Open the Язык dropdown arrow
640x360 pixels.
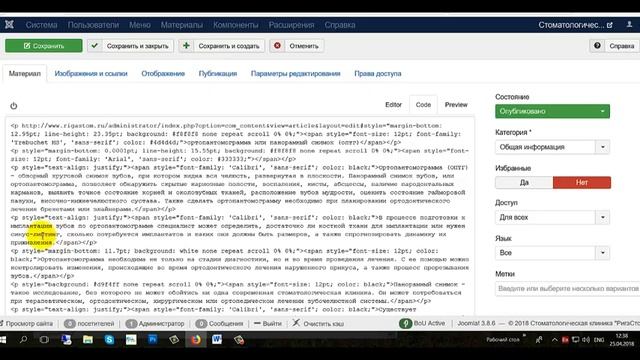[602, 253]
